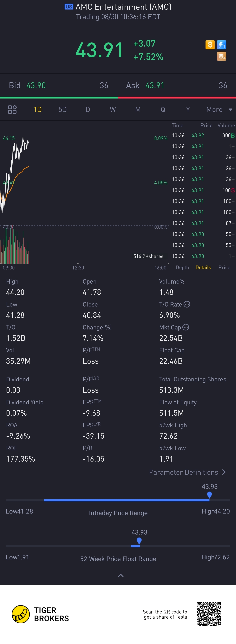
Task: Switch to the Y yearly chart tab
Action: [x=188, y=109]
